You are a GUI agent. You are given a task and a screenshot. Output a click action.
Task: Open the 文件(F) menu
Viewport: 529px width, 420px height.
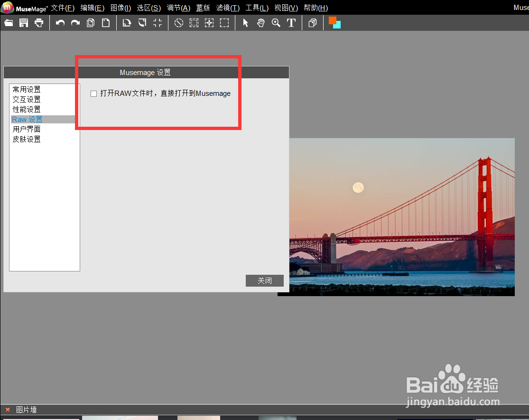click(63, 8)
